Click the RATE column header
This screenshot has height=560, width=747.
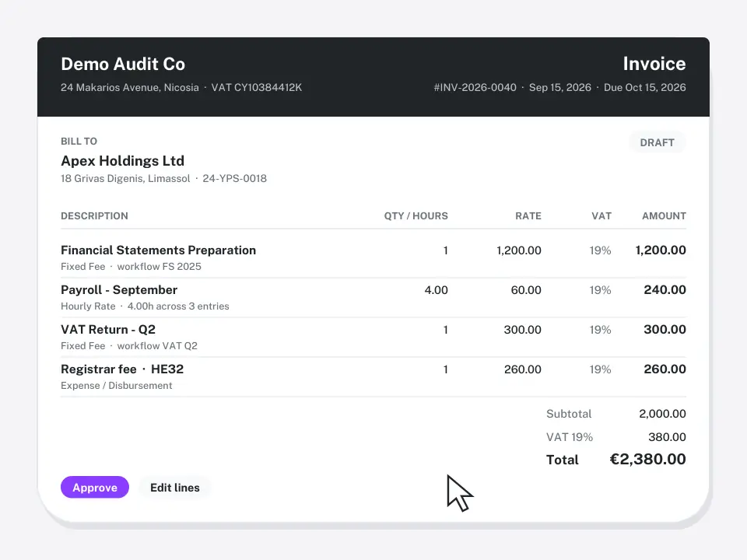click(528, 215)
